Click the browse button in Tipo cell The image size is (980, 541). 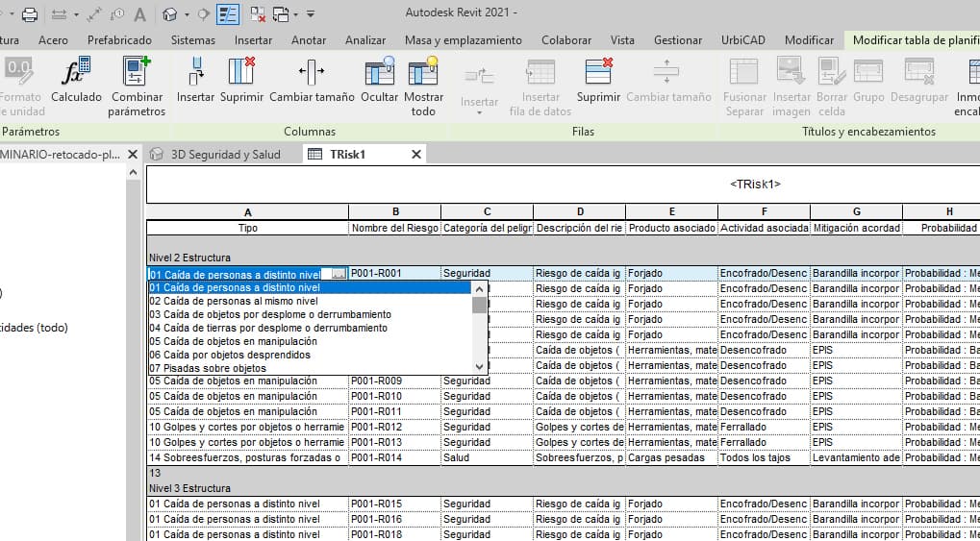[339, 274]
